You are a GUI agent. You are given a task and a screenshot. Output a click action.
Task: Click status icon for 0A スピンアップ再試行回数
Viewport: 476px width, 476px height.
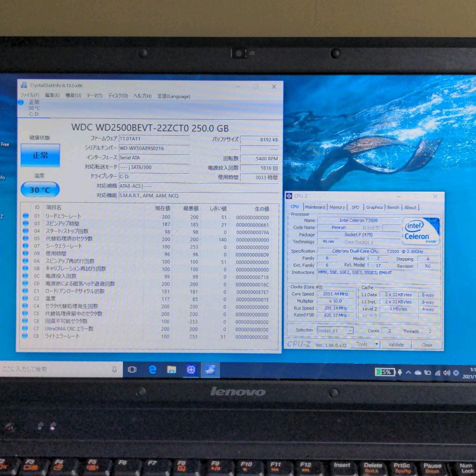pyautogui.click(x=26, y=261)
